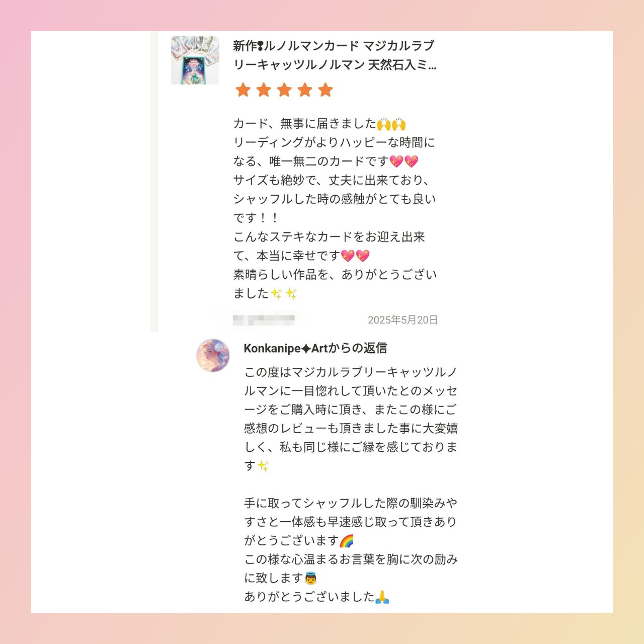The width and height of the screenshot is (644, 644).
Task: Click the sparkles emoji after ありがとうございました in review
Action: (x=284, y=294)
